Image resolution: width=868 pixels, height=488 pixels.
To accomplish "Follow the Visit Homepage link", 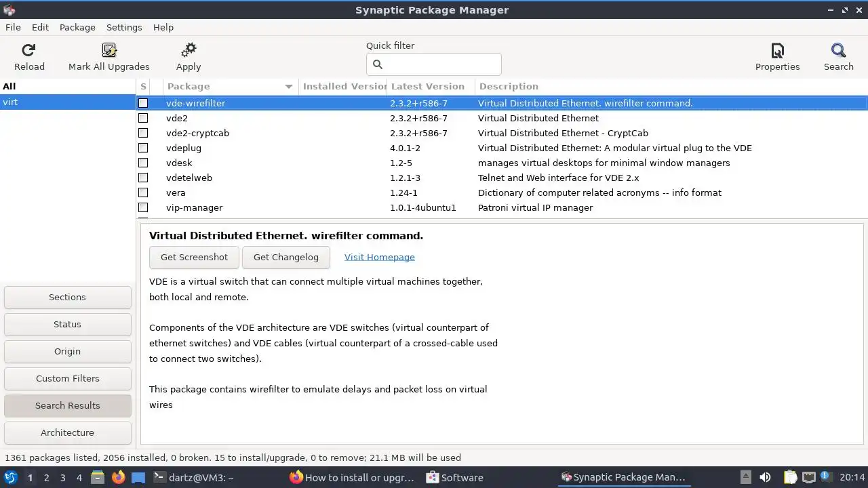I will pyautogui.click(x=380, y=257).
